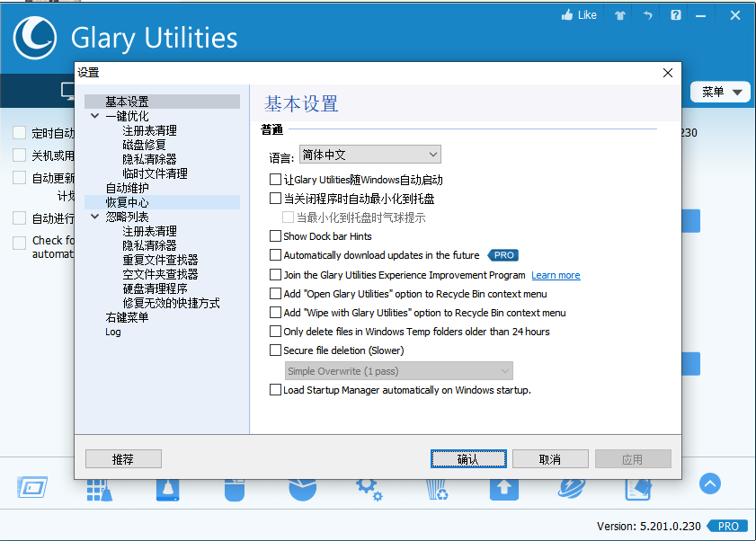Enable Add "Wipe with Glary Utilities" option

tap(275, 312)
